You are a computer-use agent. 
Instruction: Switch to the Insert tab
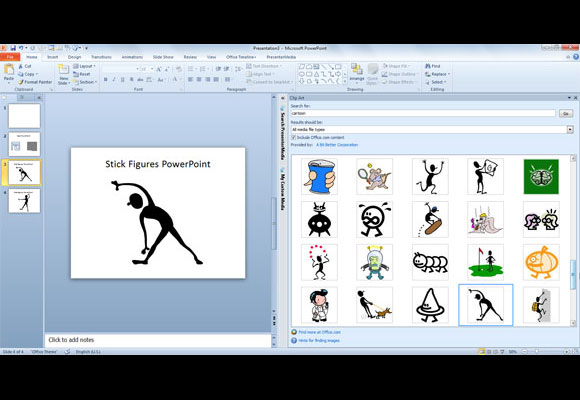(53, 57)
